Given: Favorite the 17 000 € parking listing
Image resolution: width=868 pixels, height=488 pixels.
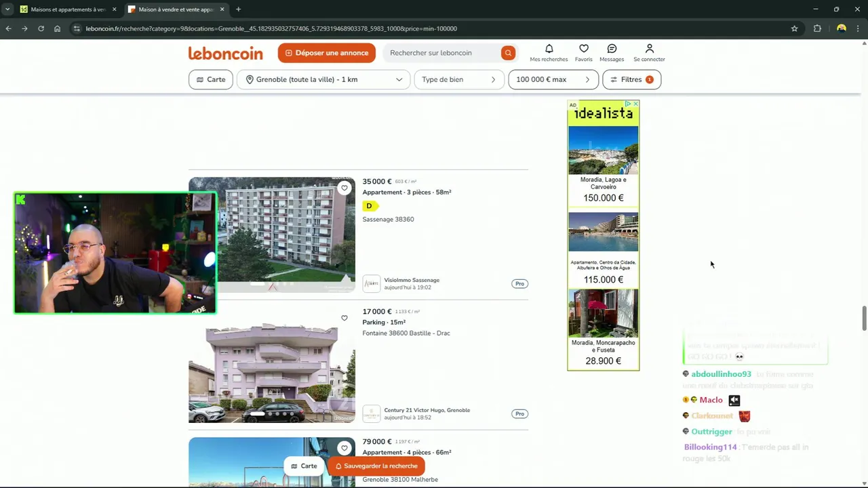Looking at the screenshot, I should (x=344, y=318).
